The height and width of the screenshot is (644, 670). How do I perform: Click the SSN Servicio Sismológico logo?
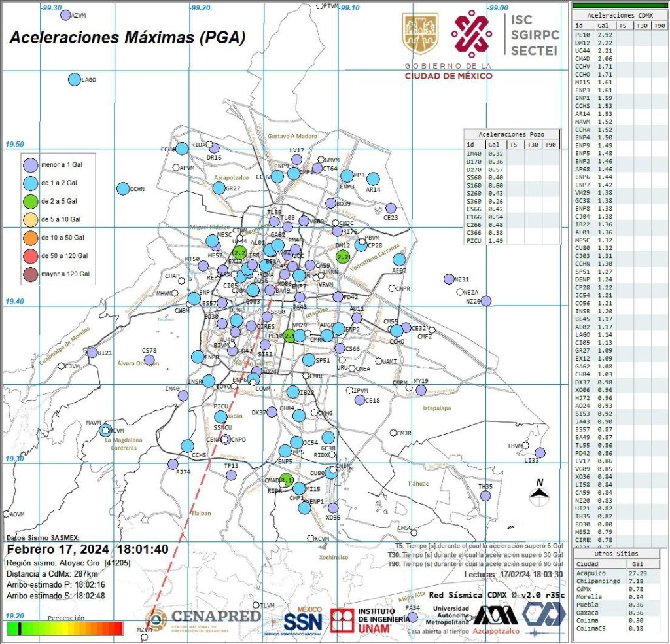point(302,621)
